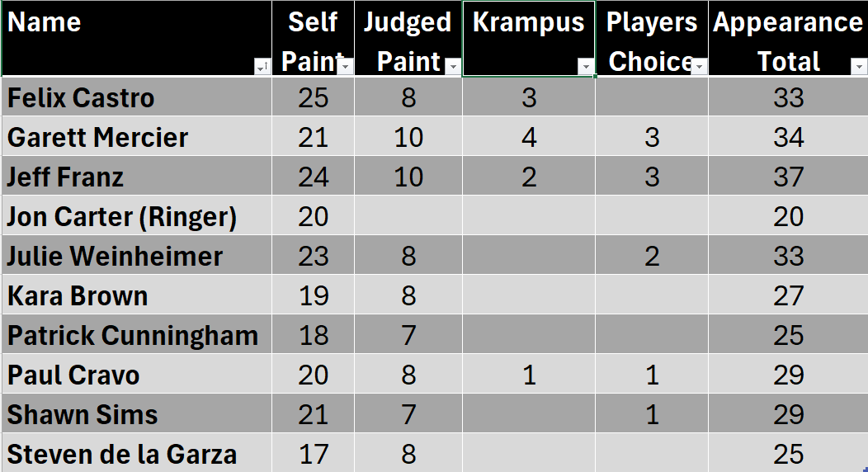Select the Garett Mercier name cell
868x472 pixels.
(x=97, y=137)
